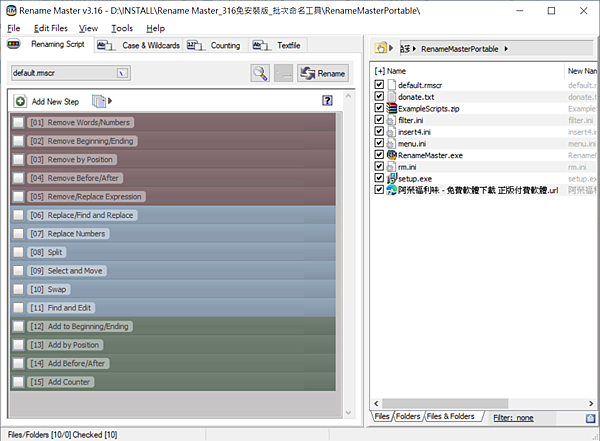Viewport: 600px width, 441px height.
Task: Click the donate.txt file icon
Action: 391,96
